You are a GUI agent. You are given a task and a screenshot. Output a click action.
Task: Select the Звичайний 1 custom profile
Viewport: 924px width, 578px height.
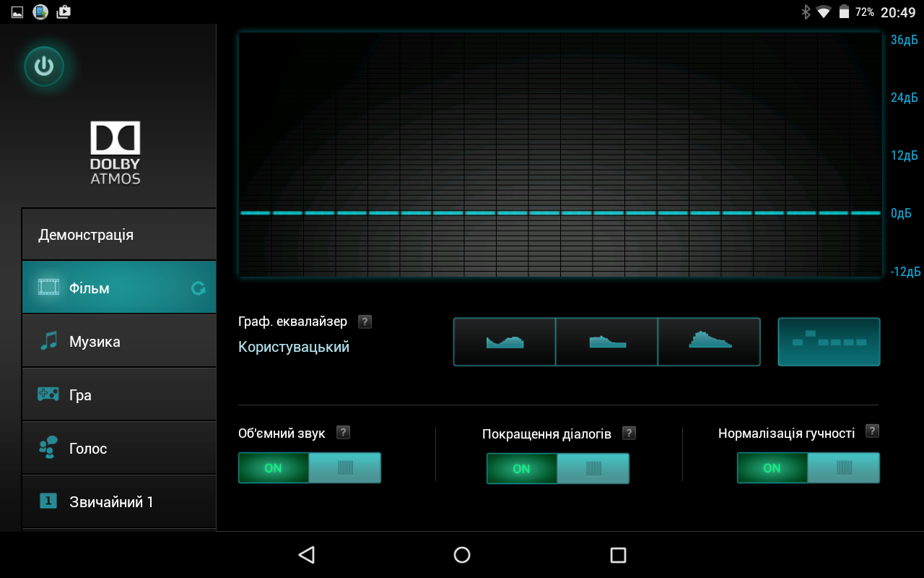click(x=119, y=501)
